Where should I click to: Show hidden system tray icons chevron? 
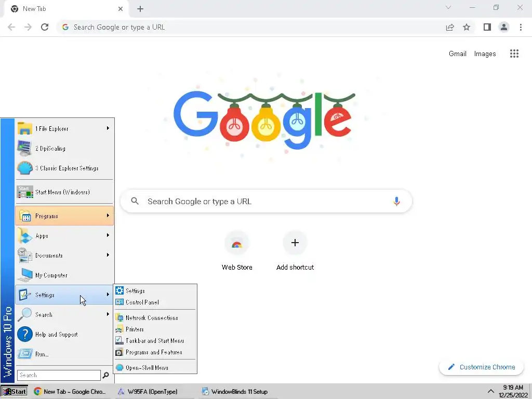click(490, 392)
